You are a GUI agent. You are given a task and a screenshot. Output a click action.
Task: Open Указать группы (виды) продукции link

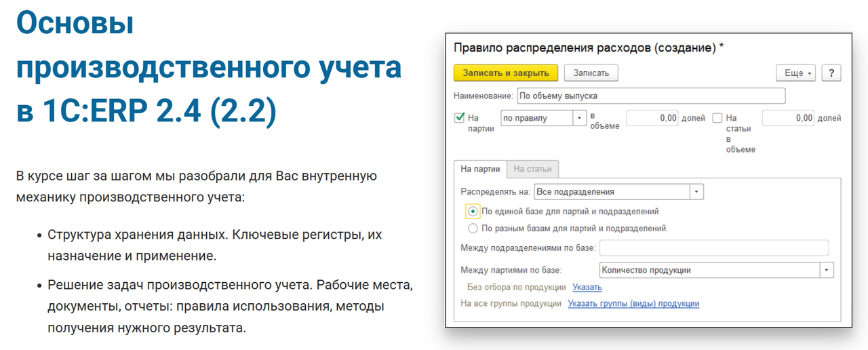coord(633,303)
